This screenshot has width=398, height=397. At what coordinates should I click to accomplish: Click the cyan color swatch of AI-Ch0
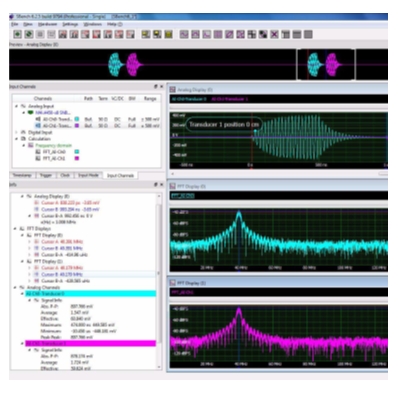77,119
